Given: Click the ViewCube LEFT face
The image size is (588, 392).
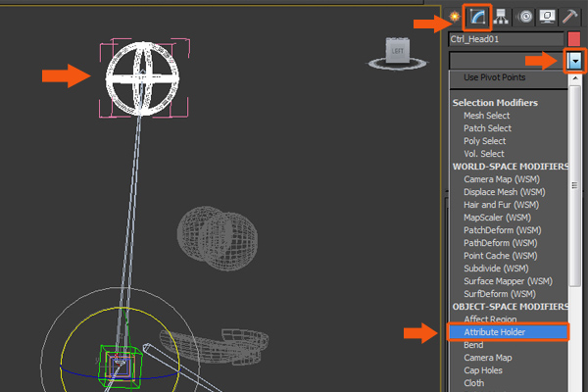Looking at the screenshot, I should pyautogui.click(x=398, y=51).
